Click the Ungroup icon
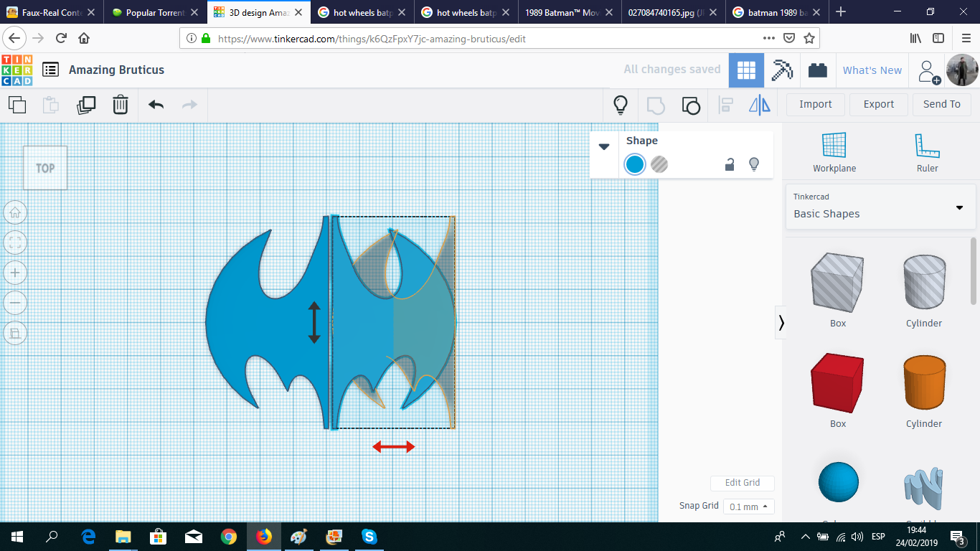980x551 pixels. pyautogui.click(x=690, y=105)
